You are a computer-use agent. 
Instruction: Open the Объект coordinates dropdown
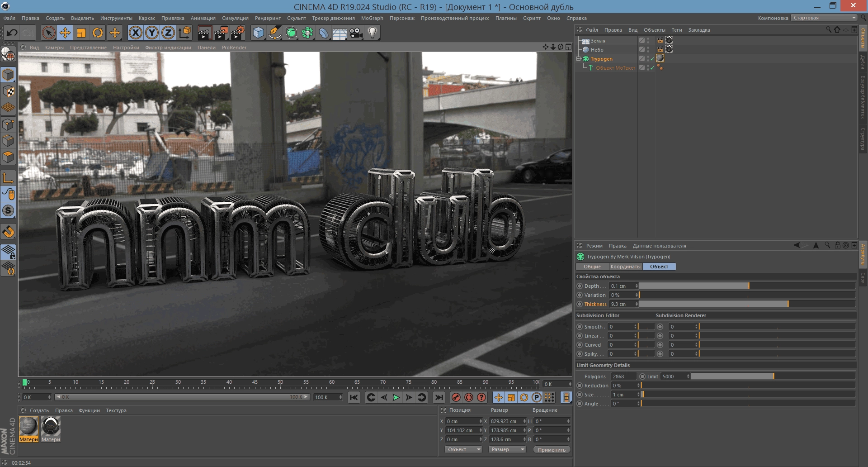tap(463, 449)
